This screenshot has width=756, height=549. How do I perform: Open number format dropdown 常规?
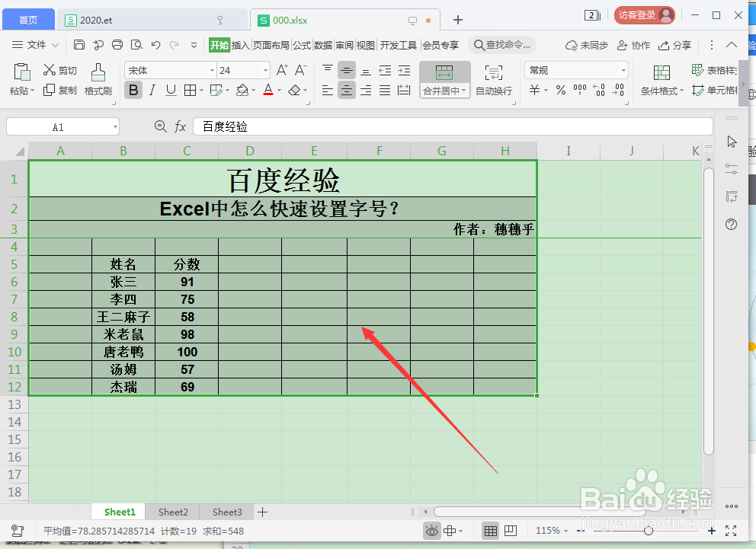pyautogui.click(x=623, y=71)
